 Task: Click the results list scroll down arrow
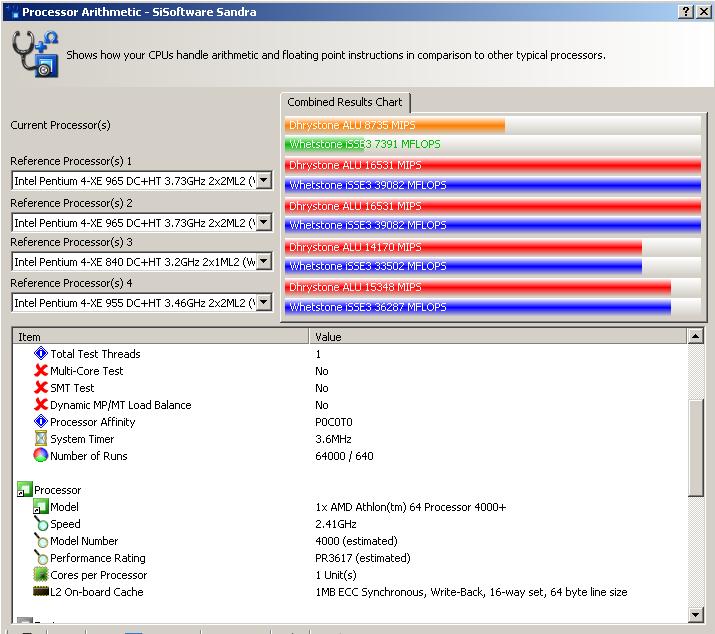(x=695, y=614)
